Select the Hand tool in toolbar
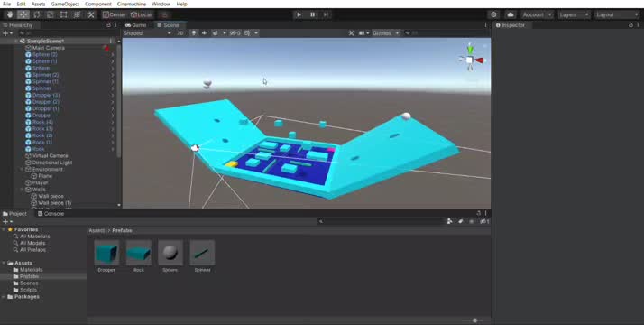Viewport: 644px width, 325px height. pyautogui.click(x=10, y=14)
